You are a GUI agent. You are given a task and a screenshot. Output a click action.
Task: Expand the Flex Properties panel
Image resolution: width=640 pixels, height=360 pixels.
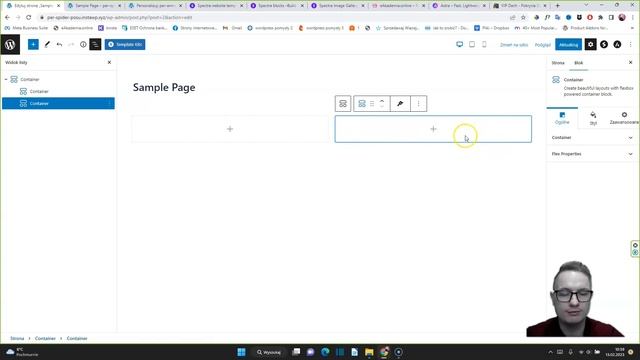pos(593,154)
